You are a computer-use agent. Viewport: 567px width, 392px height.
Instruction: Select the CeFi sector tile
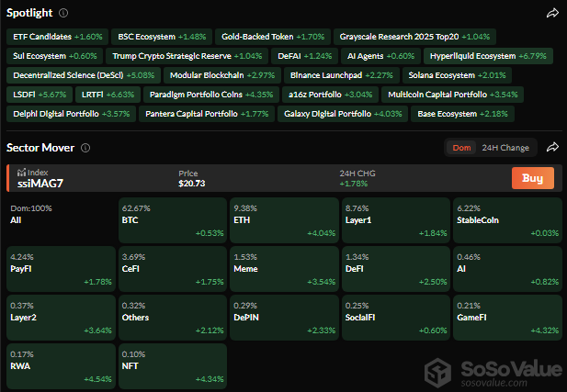(x=173, y=269)
